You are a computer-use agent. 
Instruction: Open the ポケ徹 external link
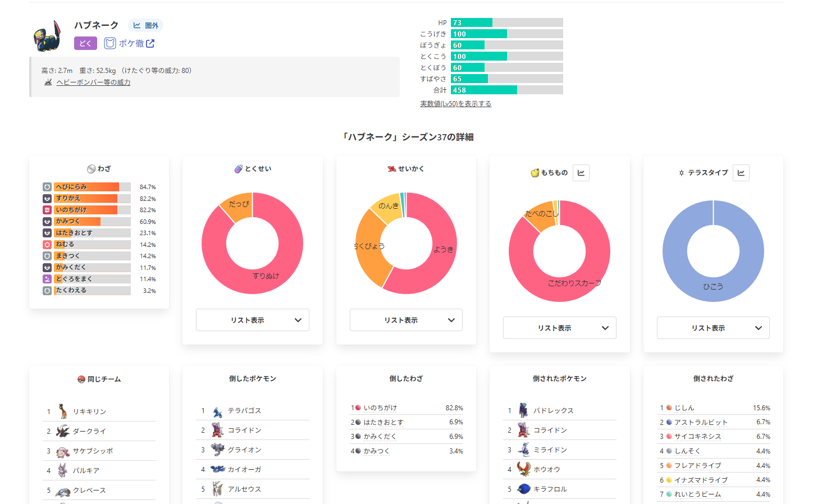130,43
